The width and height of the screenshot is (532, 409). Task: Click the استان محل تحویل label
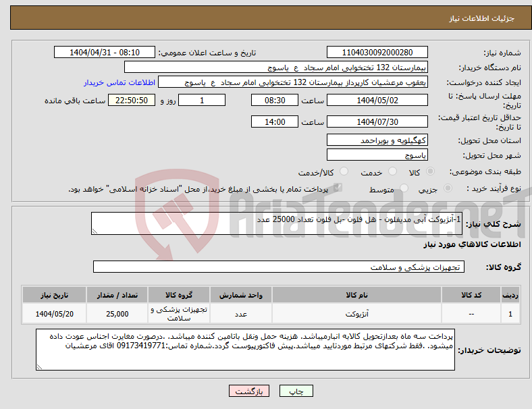489,140
